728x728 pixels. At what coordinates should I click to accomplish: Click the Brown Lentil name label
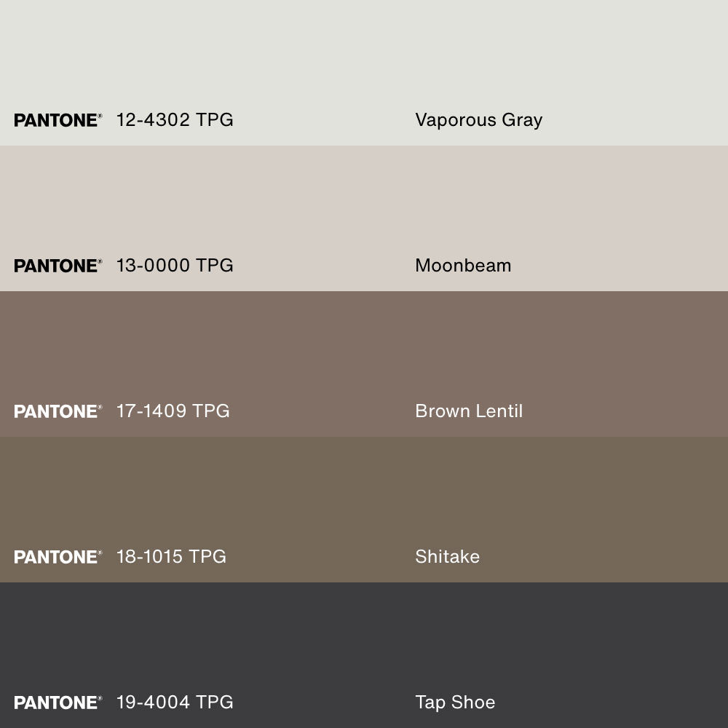point(469,411)
